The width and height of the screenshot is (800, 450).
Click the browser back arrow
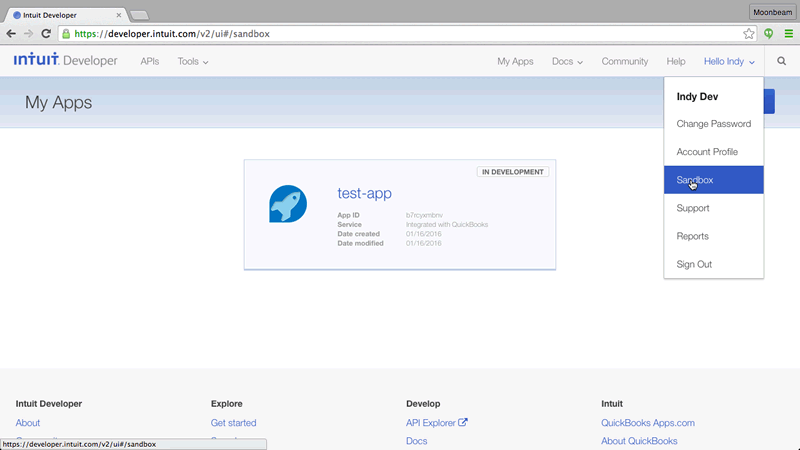coord(11,34)
